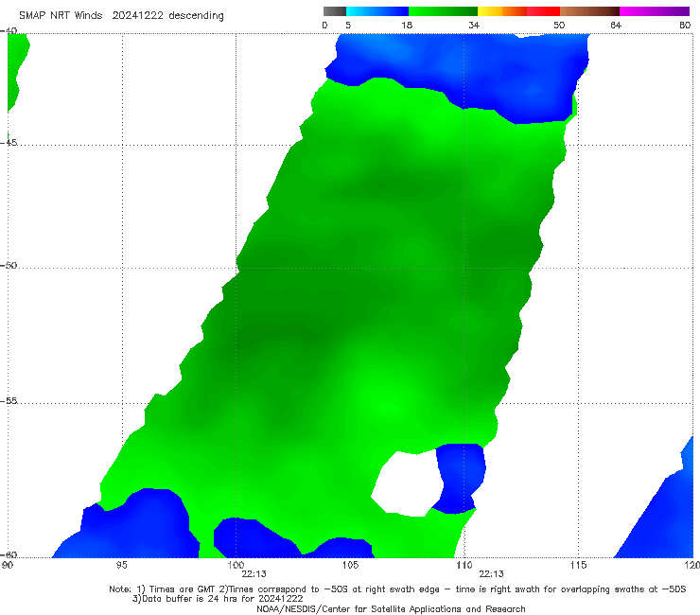Click the longitude label "110"
This screenshot has width=700, height=615.
pos(464,566)
